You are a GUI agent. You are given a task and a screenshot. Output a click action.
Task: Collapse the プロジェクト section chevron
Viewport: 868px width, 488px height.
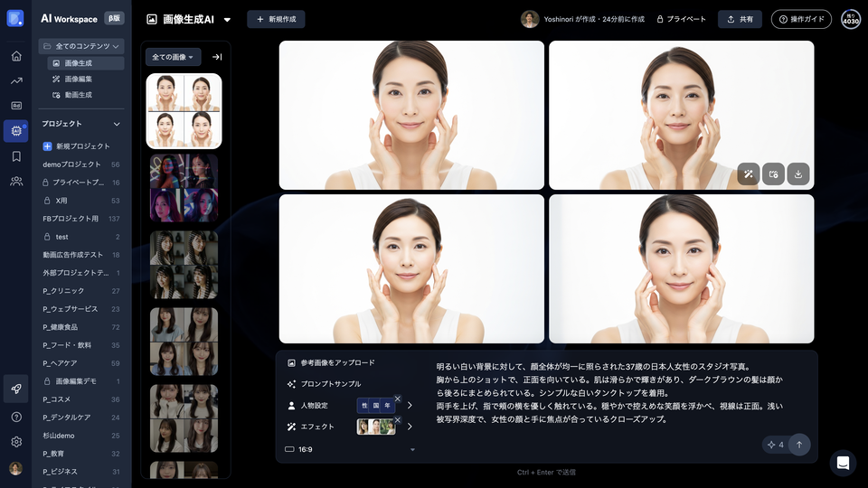(117, 124)
